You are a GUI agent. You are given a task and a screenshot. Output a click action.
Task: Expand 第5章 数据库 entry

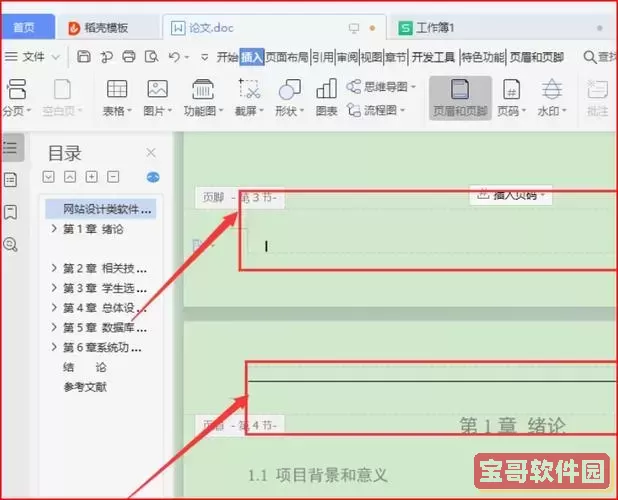point(54,327)
